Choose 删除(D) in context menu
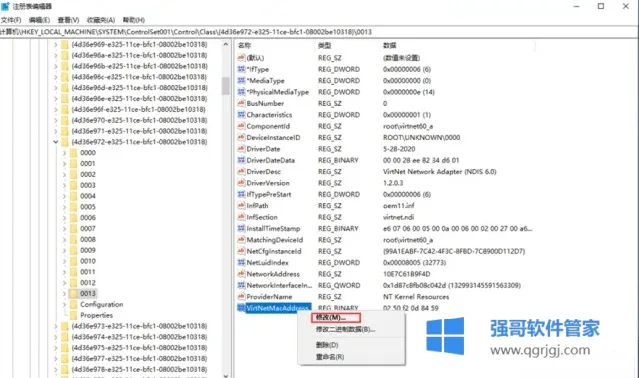 (327, 345)
